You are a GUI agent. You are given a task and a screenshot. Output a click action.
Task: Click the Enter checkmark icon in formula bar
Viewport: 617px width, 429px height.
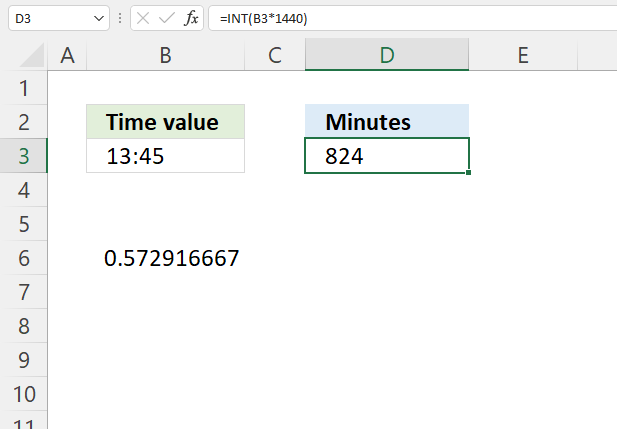point(167,18)
